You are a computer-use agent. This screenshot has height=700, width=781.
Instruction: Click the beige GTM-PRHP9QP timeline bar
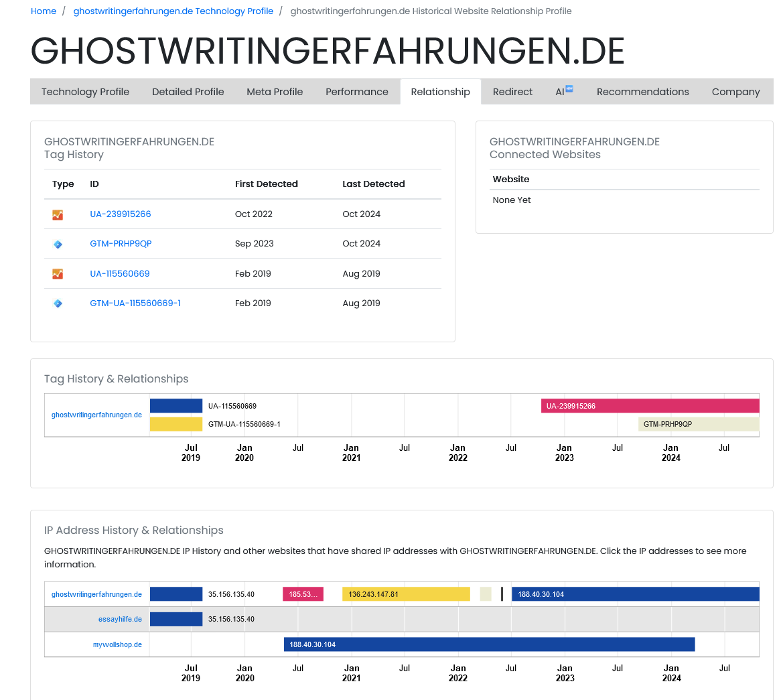tap(699, 424)
